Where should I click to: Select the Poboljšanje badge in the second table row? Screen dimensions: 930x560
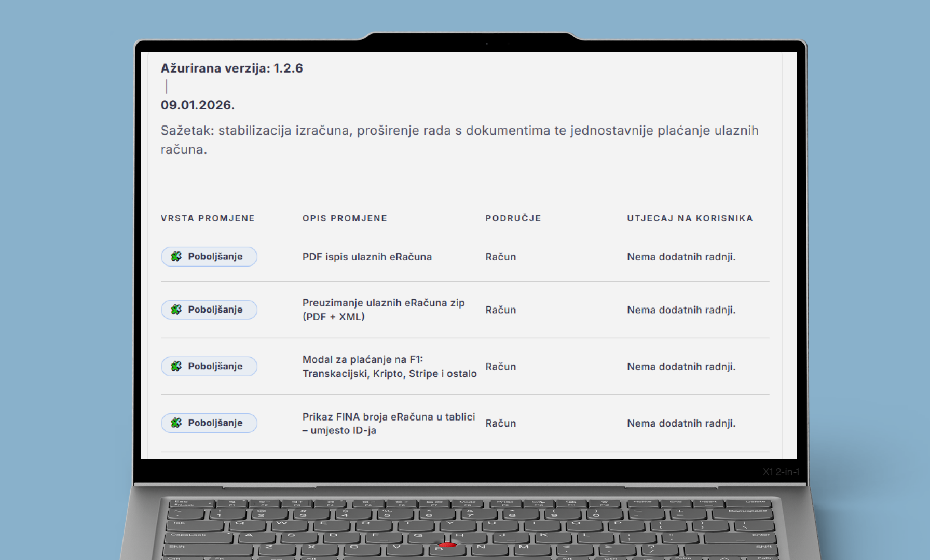(209, 310)
